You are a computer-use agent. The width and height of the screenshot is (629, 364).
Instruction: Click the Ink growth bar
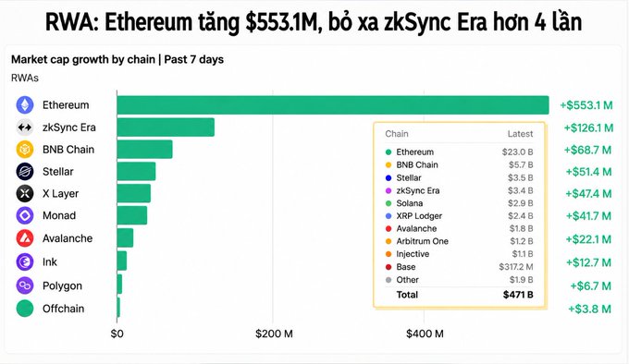click(x=122, y=261)
